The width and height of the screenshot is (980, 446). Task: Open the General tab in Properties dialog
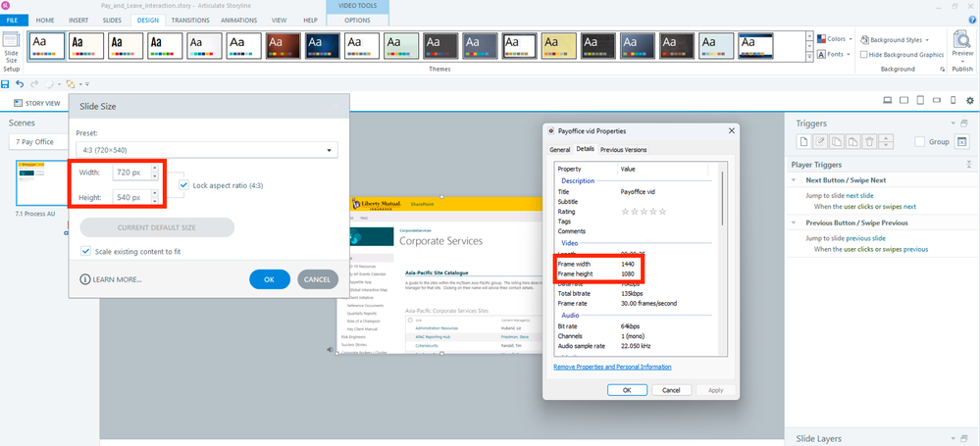pyautogui.click(x=559, y=149)
